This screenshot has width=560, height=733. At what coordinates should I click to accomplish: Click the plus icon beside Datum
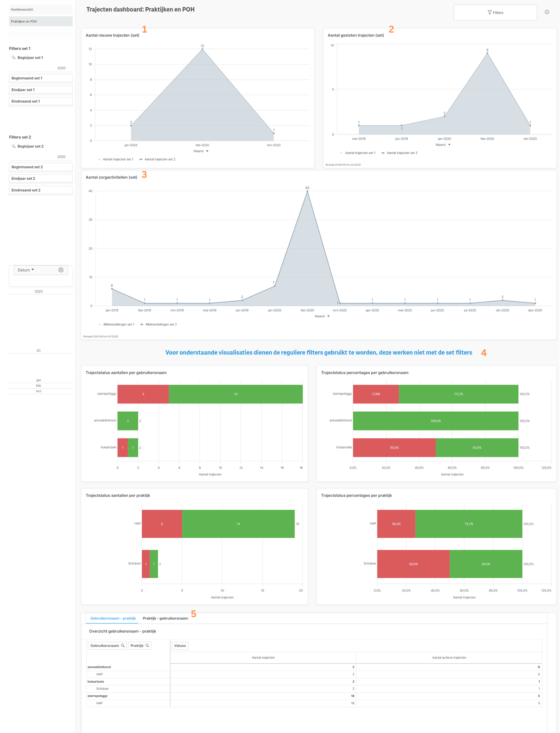pos(61,270)
